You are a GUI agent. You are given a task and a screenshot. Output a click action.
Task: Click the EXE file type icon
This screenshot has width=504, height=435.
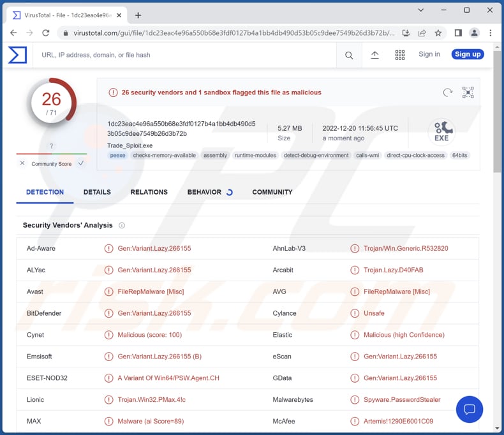click(442, 131)
